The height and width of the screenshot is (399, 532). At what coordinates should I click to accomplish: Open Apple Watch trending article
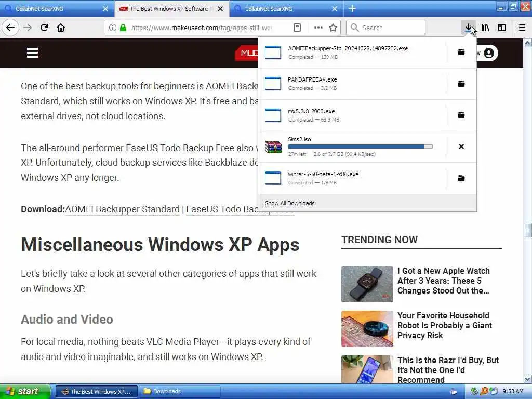(444, 281)
